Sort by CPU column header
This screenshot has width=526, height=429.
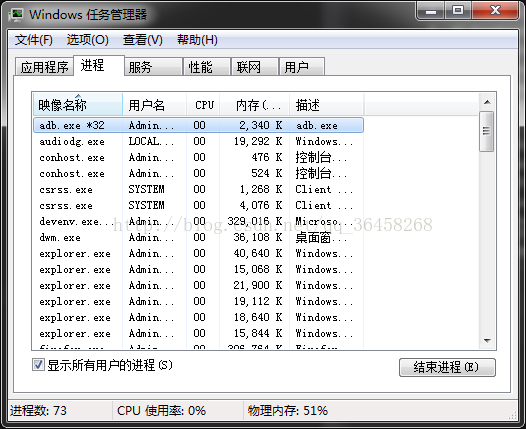[x=203, y=105]
